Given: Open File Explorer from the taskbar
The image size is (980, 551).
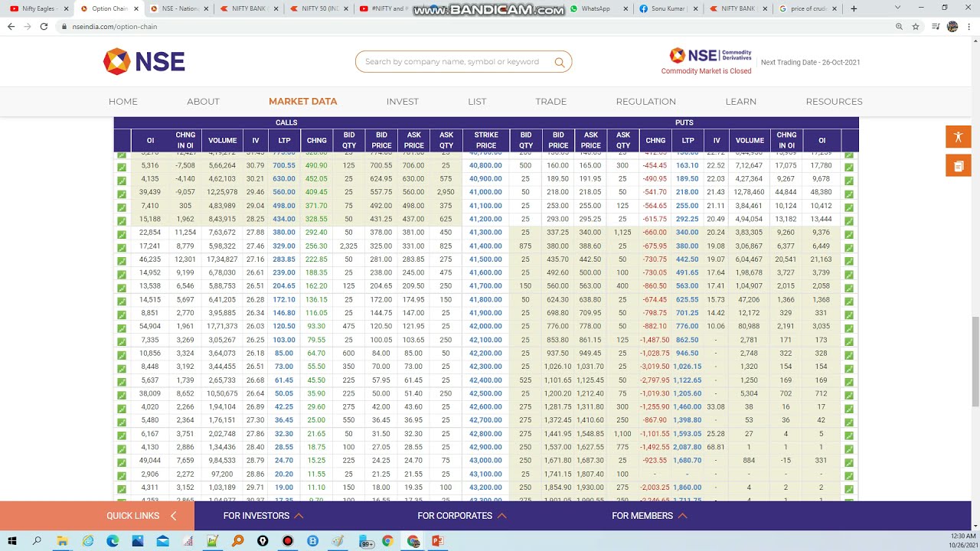Looking at the screenshot, I should point(63,541).
